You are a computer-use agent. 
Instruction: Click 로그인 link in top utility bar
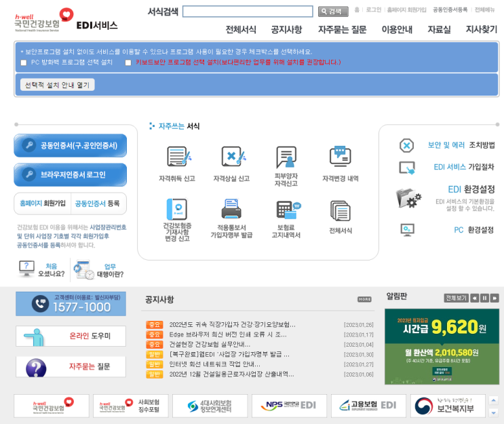374,10
